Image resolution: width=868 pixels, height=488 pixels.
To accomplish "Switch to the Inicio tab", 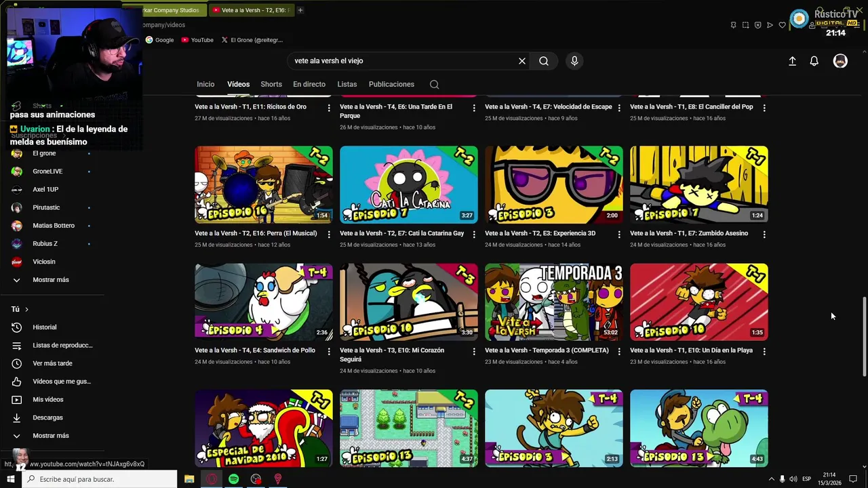I will click(x=205, y=85).
